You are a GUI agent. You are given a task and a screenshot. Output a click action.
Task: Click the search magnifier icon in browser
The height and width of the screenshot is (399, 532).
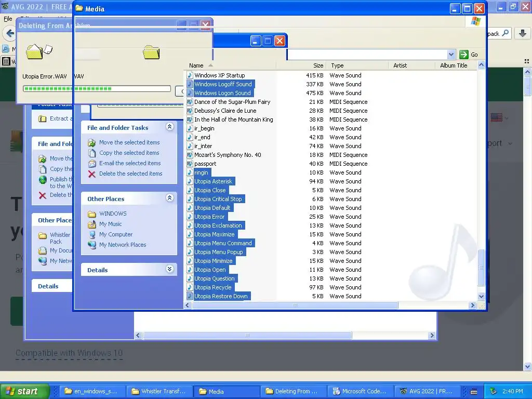click(x=505, y=33)
